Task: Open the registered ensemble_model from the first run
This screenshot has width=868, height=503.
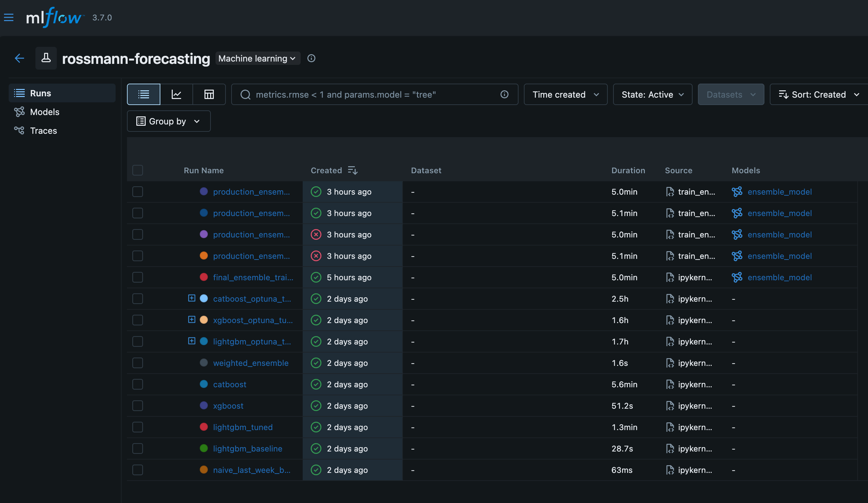Action: pos(779,192)
